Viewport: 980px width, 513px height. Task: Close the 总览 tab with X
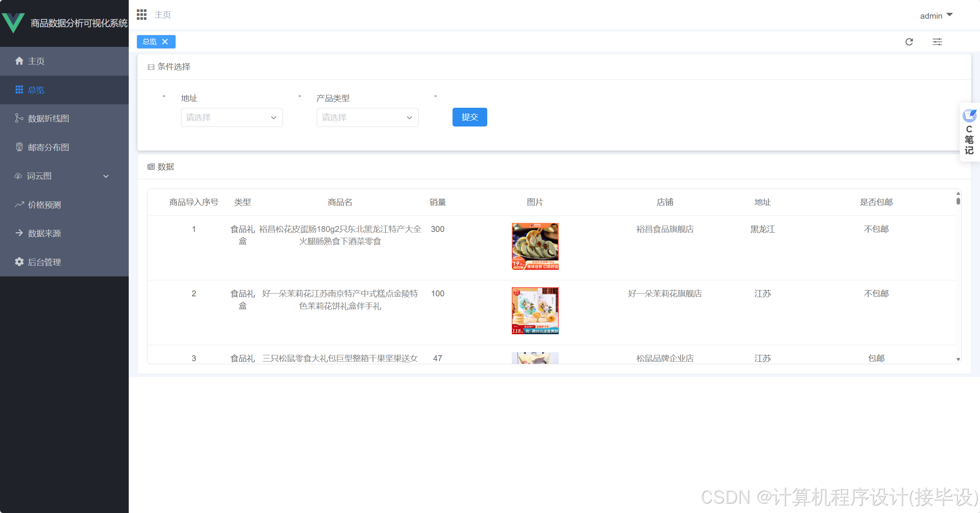(x=165, y=42)
